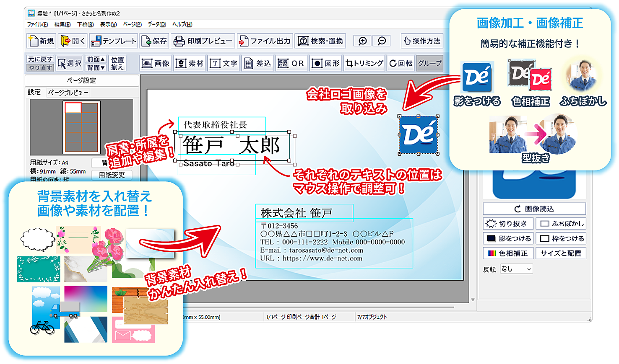Open 位置揃え alignment options

tap(117, 63)
